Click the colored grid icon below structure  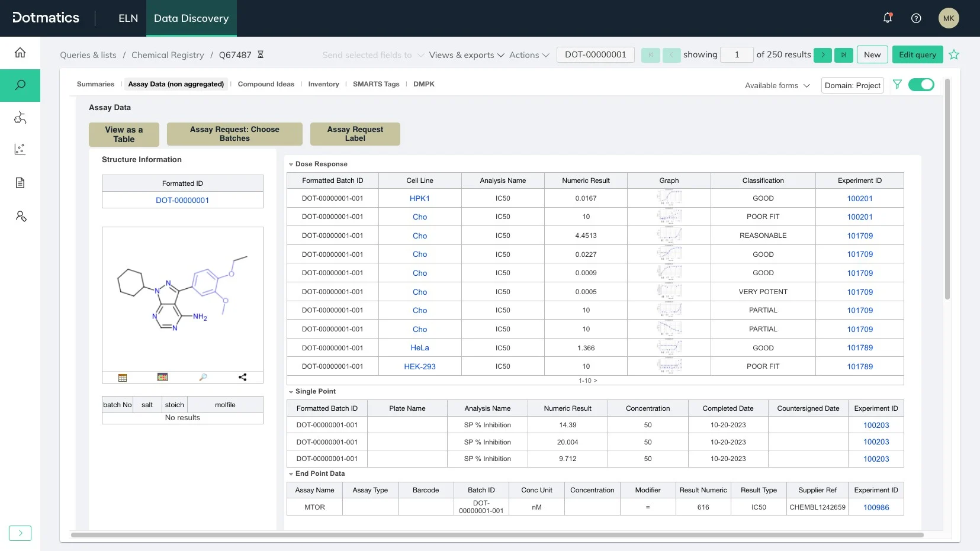tap(162, 377)
